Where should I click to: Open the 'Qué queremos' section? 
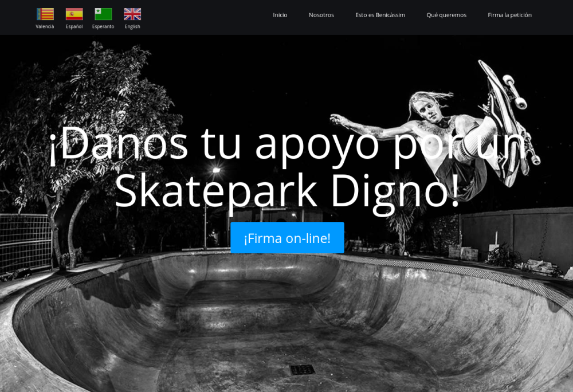click(446, 15)
